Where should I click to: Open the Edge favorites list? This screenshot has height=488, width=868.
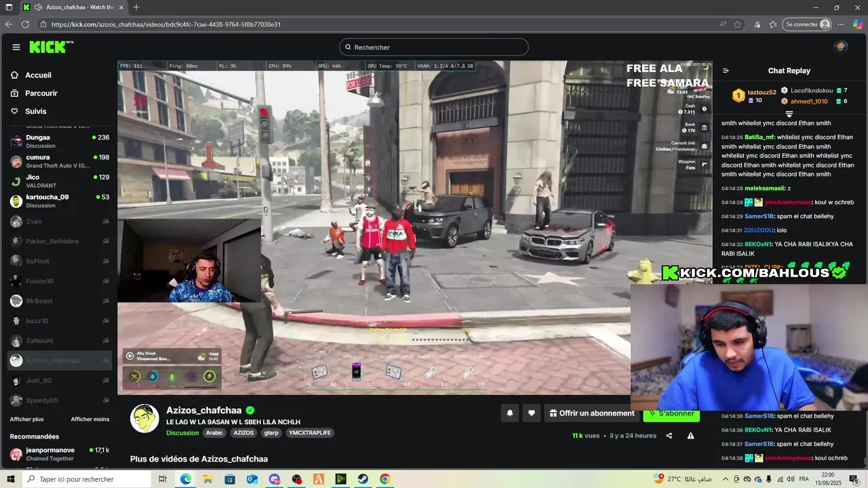pyautogui.click(x=774, y=24)
